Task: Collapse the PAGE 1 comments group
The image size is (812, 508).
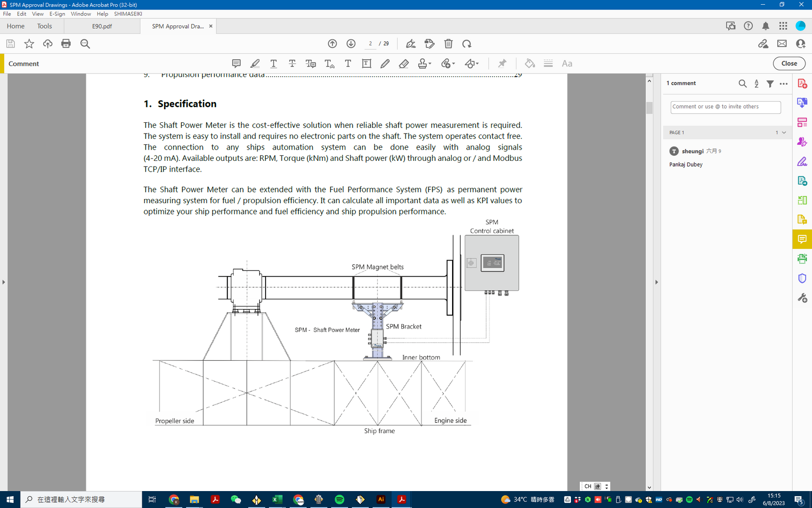Action: [x=784, y=133]
